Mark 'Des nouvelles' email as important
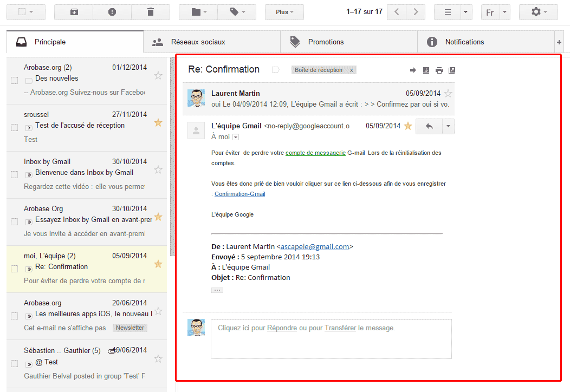 (x=29, y=80)
